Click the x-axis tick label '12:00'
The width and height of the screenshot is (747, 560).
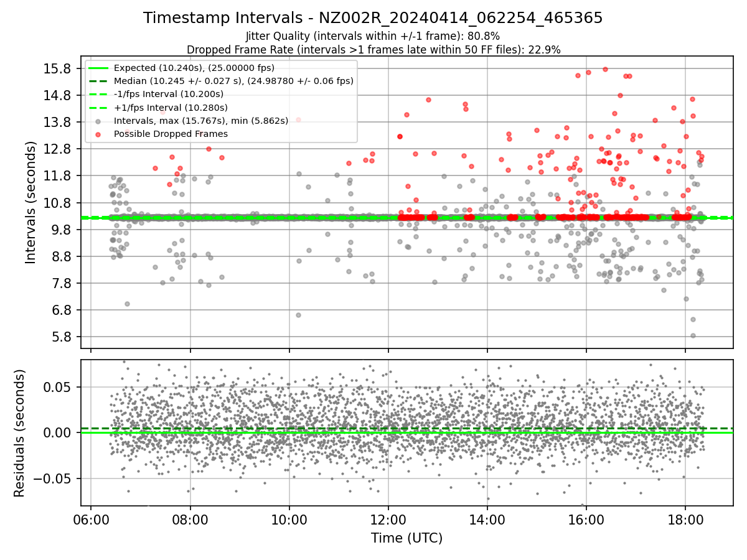click(388, 519)
